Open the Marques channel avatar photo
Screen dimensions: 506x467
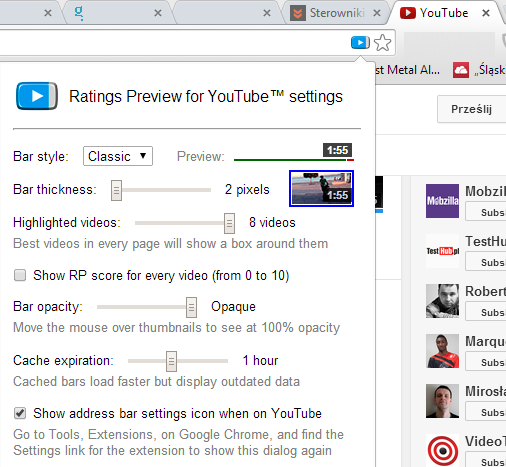[x=442, y=351]
